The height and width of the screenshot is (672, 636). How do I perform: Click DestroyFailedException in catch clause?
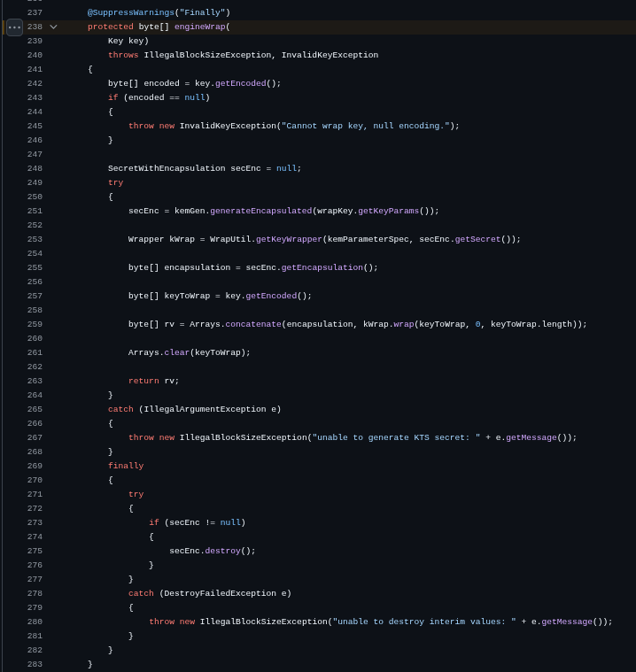[x=220, y=593]
